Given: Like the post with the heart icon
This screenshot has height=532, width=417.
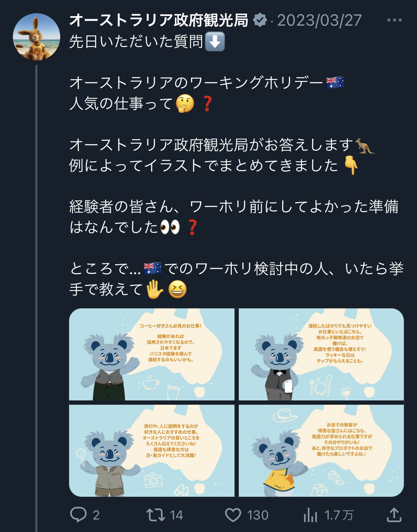Looking at the screenshot, I should [233, 515].
